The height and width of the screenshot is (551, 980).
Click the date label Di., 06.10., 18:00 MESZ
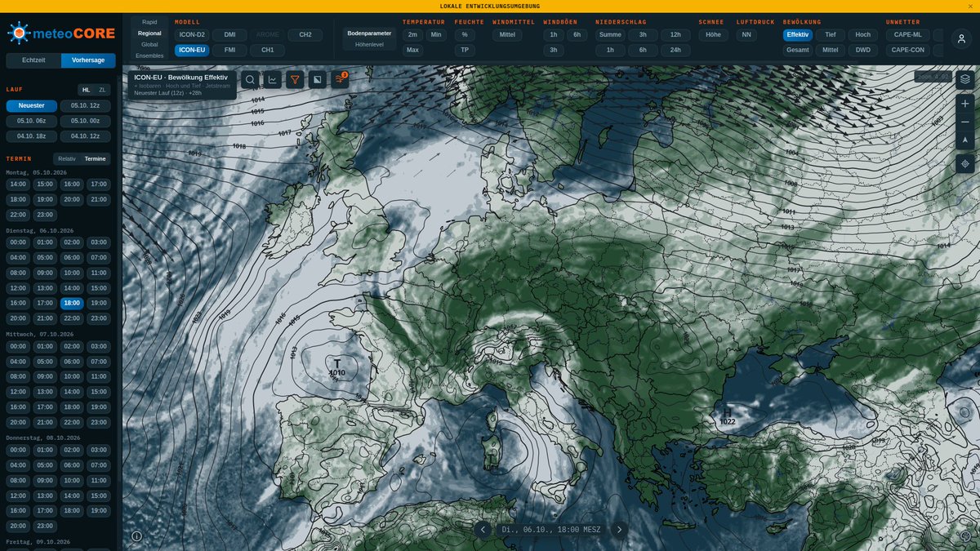[551, 530]
